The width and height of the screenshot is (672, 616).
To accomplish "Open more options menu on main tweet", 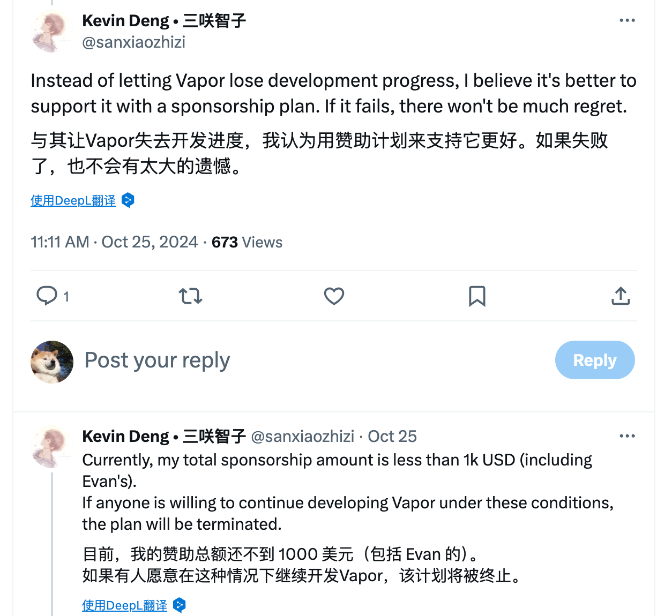I will click(x=627, y=20).
